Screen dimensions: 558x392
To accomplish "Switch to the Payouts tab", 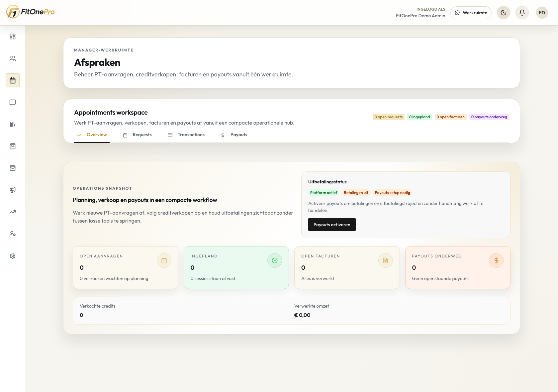I will click(x=234, y=135).
